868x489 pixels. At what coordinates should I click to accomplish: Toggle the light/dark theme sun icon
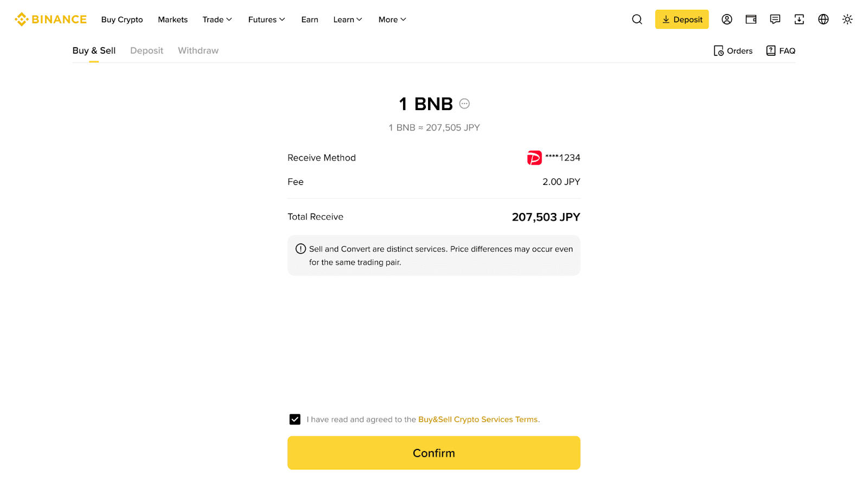click(x=847, y=20)
